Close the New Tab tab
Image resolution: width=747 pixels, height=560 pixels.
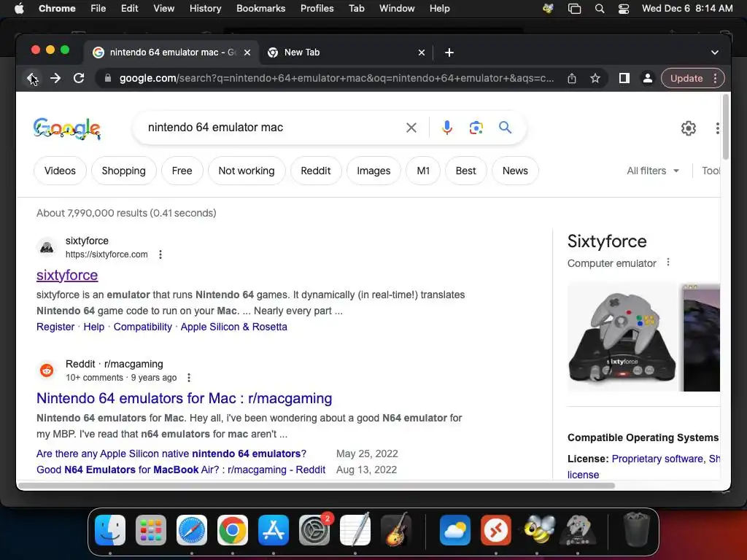[x=421, y=52]
